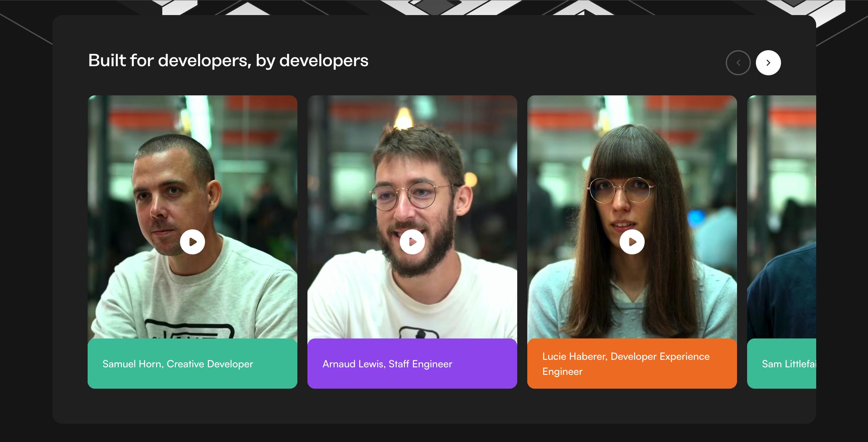Image resolution: width=868 pixels, height=442 pixels.
Task: Go to next carousel slide
Action: pos(768,63)
